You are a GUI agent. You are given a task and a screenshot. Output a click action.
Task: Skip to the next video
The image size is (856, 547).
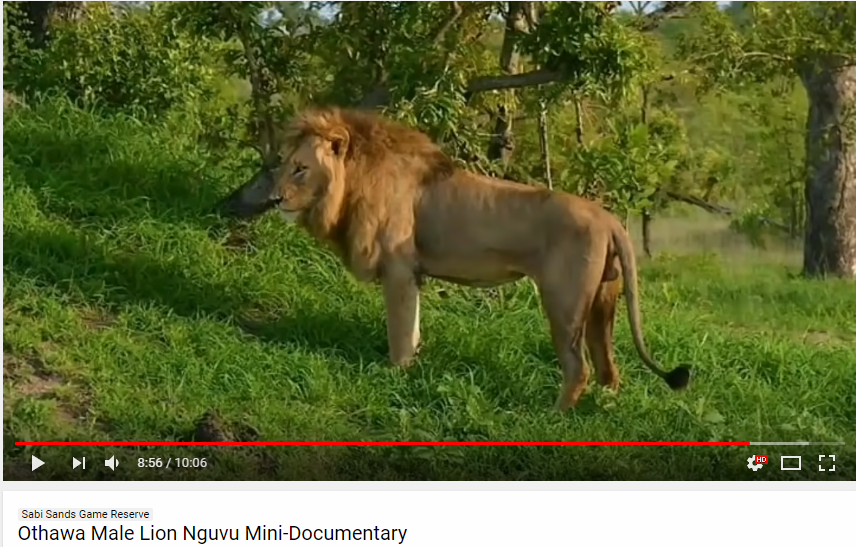79,463
